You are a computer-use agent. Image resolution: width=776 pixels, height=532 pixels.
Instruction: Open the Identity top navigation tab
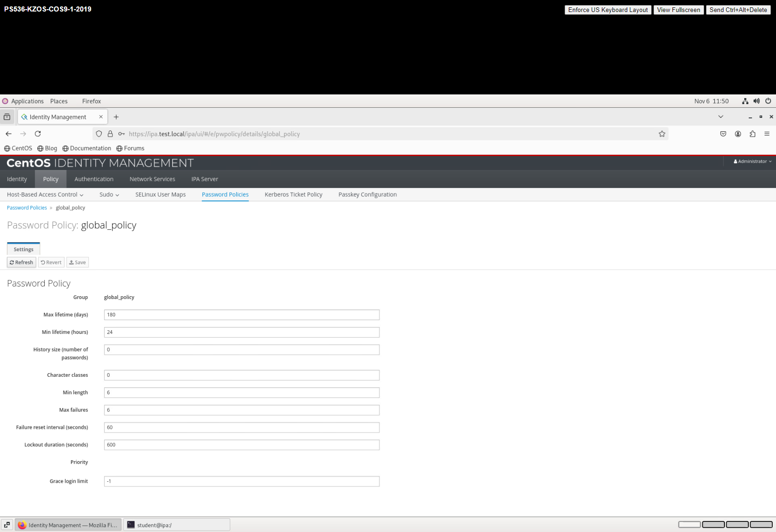[x=17, y=179]
